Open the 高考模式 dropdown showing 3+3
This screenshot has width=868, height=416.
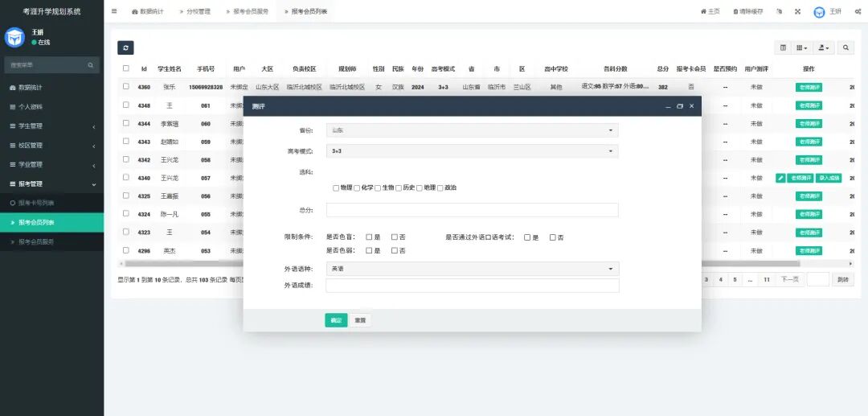tap(473, 150)
